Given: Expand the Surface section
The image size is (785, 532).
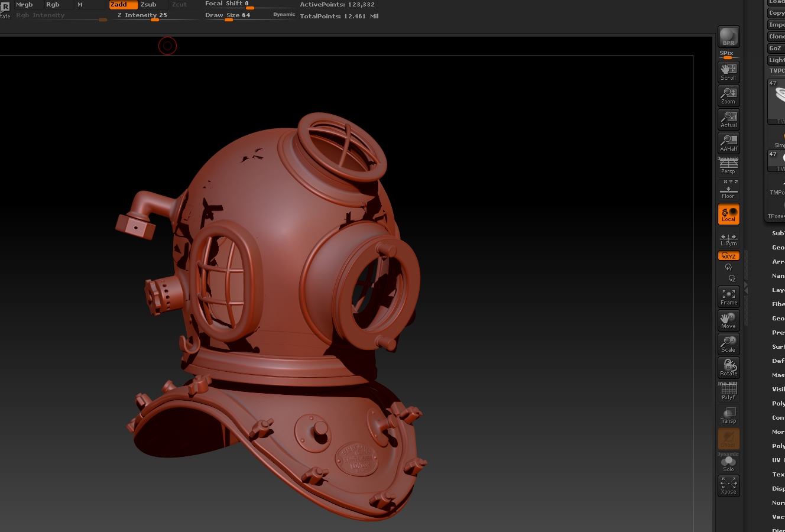Looking at the screenshot, I should tap(778, 347).
